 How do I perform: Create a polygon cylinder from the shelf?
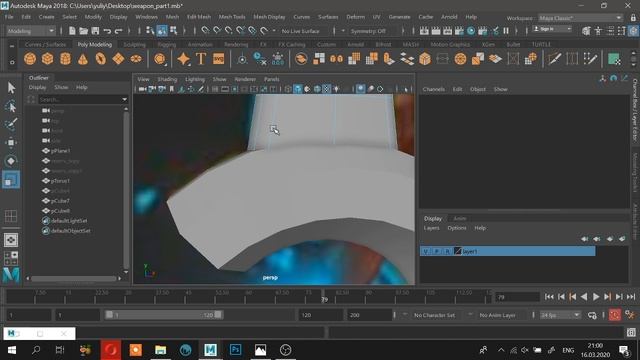65,59
